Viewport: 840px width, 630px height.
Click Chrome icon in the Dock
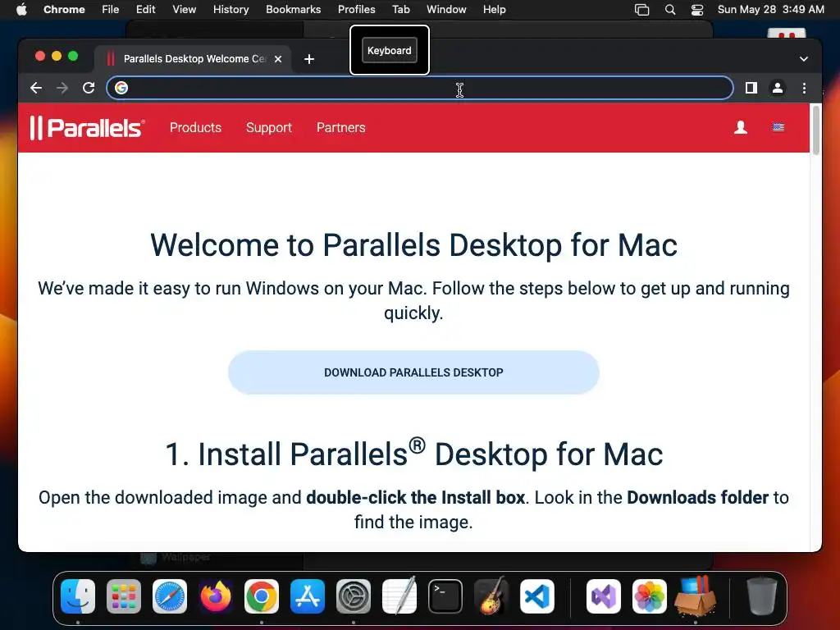coord(262,596)
